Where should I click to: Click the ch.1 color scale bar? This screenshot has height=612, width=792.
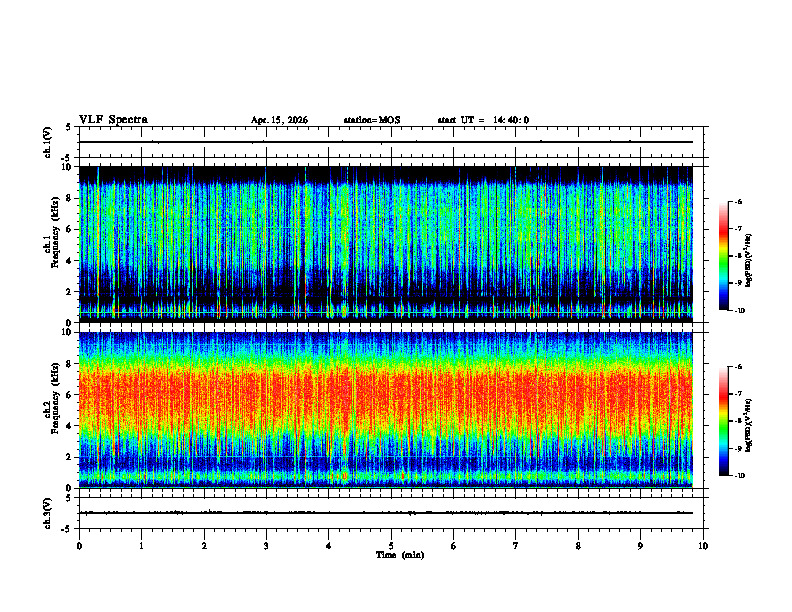tap(724, 256)
